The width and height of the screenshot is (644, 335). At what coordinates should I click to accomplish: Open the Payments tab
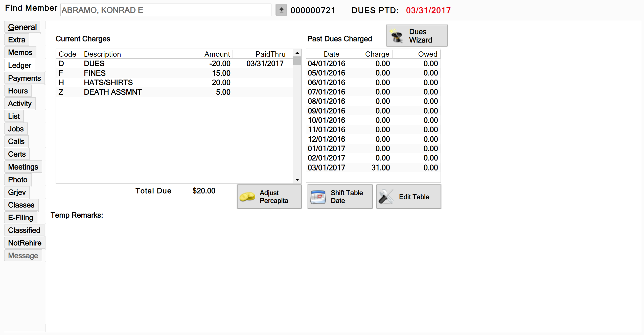click(24, 78)
